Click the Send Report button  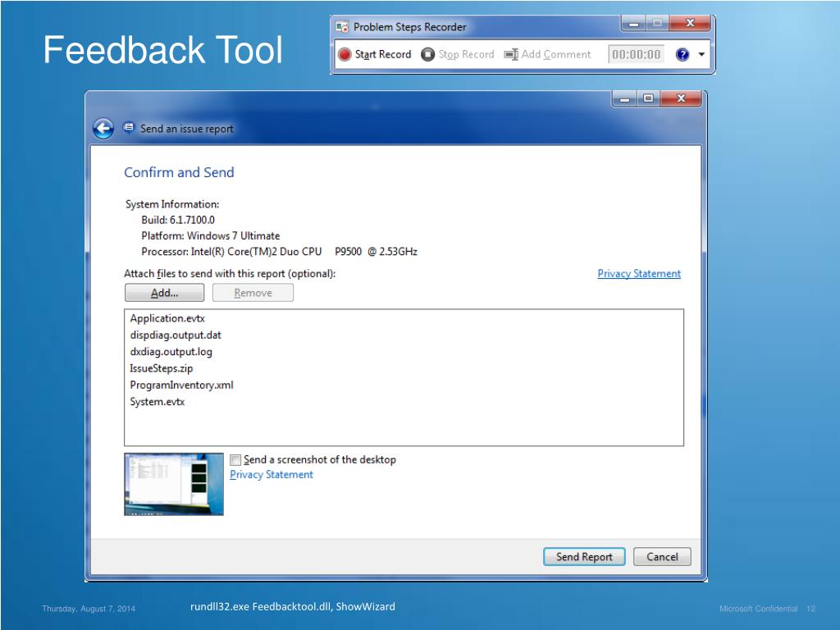[x=584, y=557]
